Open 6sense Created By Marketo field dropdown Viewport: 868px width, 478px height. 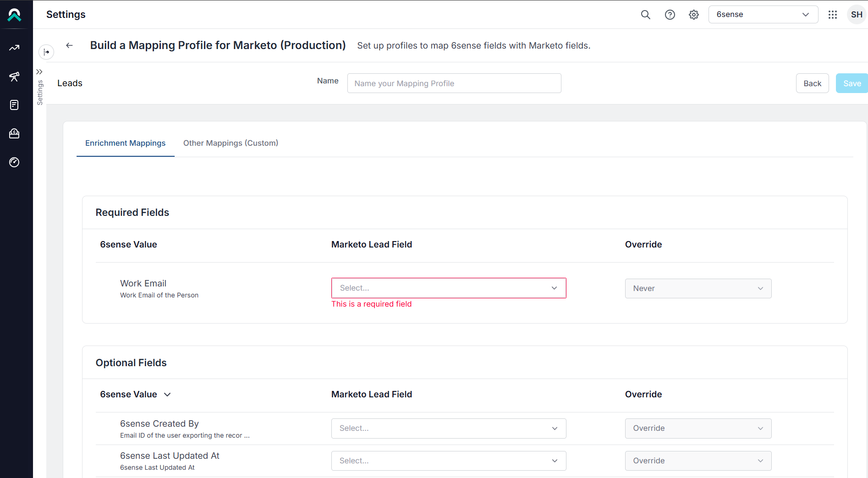coord(449,429)
